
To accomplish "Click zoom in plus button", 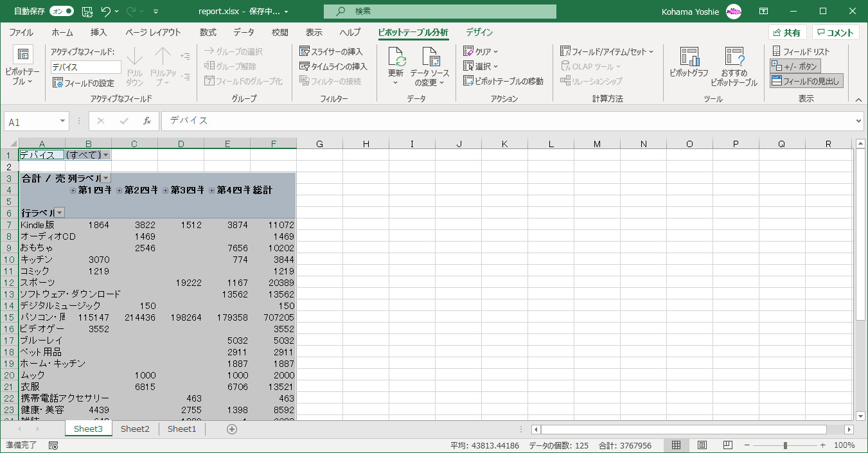I will (x=822, y=445).
